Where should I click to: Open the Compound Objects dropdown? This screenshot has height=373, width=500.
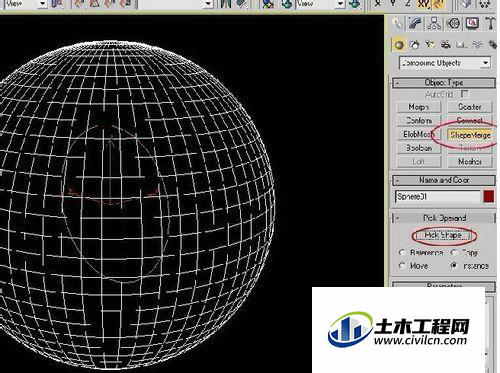[x=445, y=63]
